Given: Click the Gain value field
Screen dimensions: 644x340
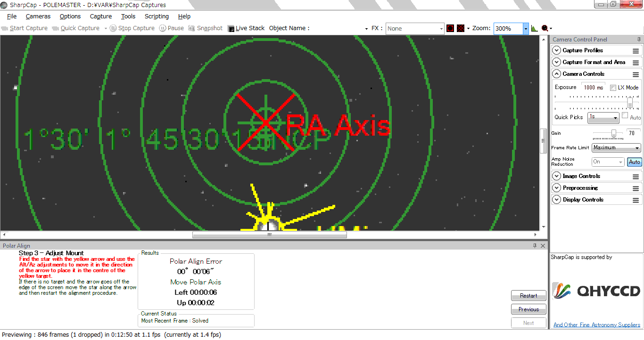Looking at the screenshot, I should 634,133.
